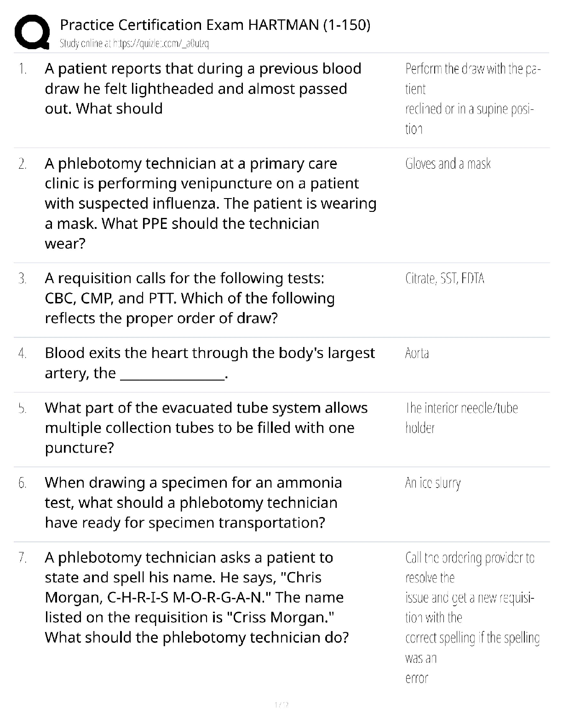Click the blank line in question 4

click(172, 375)
